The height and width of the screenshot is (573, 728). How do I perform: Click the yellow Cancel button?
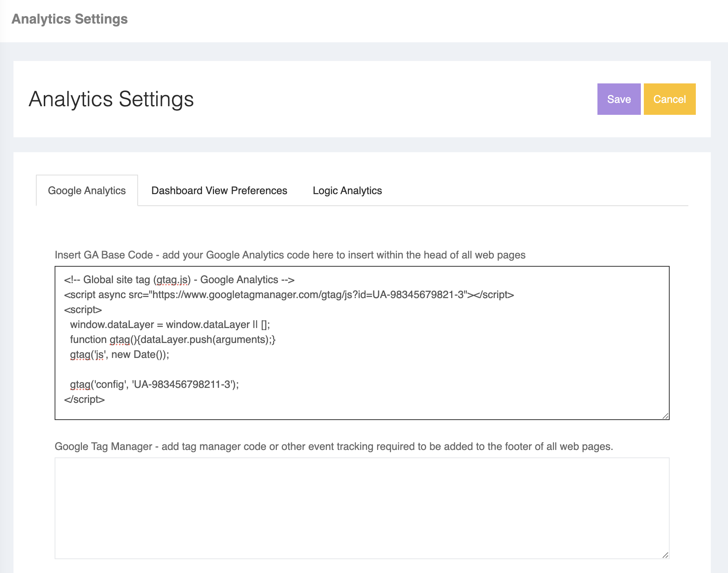670,99
